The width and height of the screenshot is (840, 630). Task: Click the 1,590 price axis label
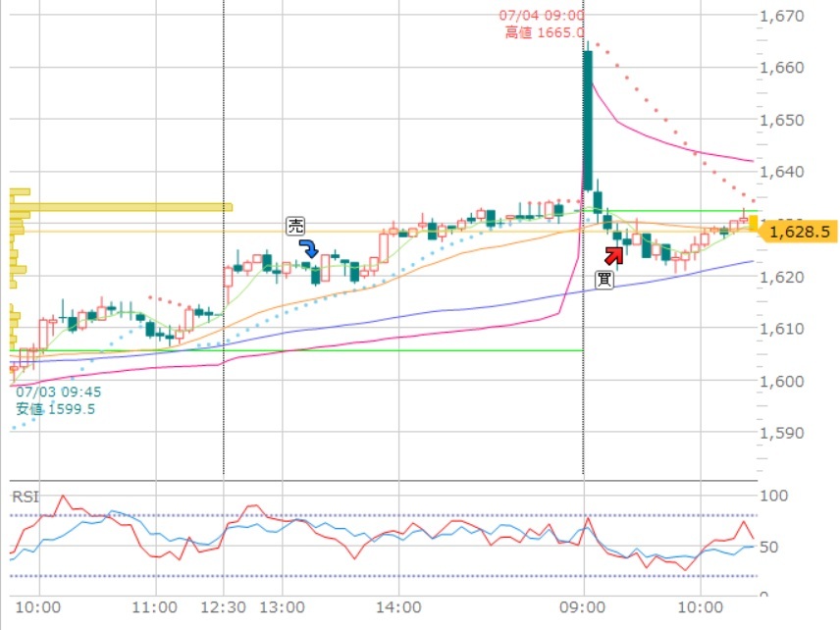782,433
